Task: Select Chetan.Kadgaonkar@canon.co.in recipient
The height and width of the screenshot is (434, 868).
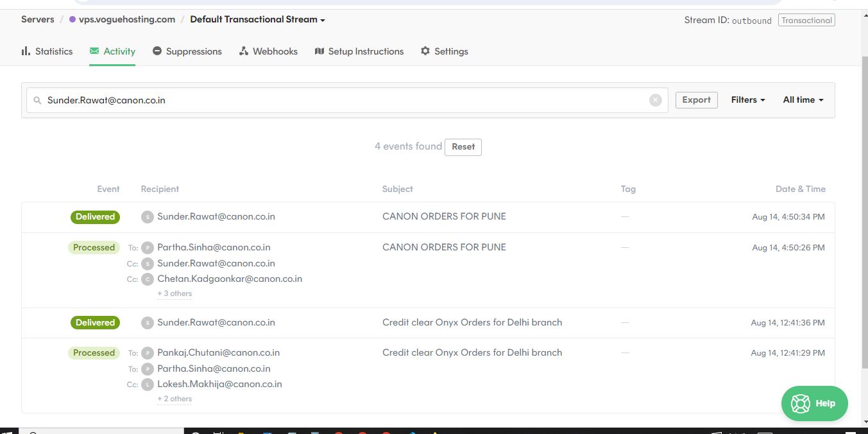Action: click(230, 279)
